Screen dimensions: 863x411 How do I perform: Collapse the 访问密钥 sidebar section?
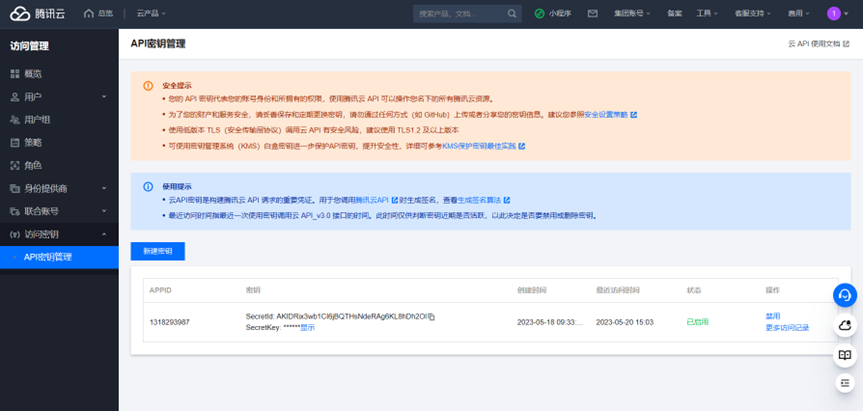(59, 234)
